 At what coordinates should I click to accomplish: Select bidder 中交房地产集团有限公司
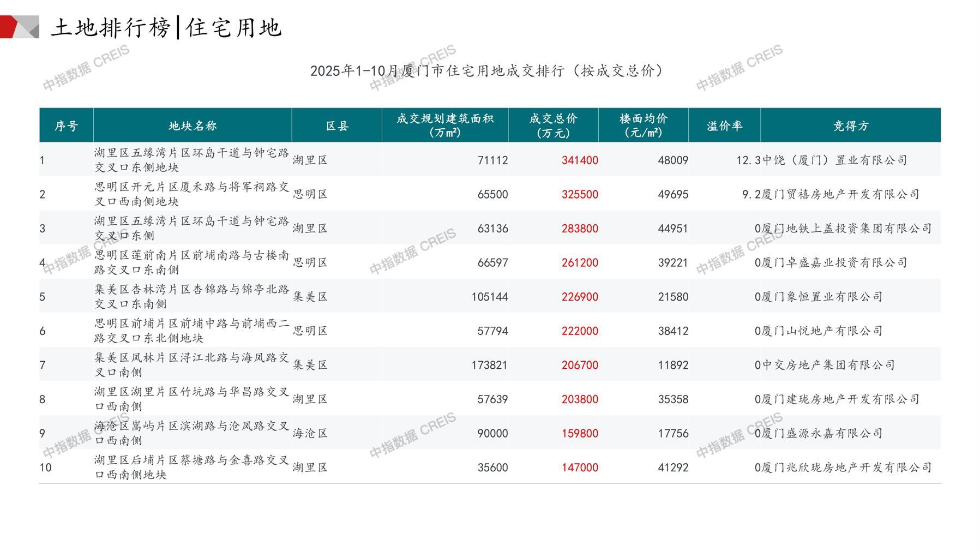tap(828, 365)
